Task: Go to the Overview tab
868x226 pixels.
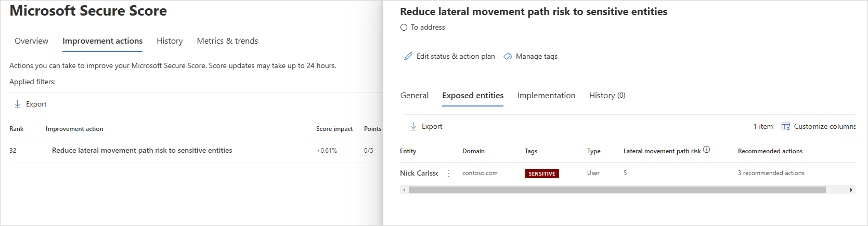Action: pos(31,41)
